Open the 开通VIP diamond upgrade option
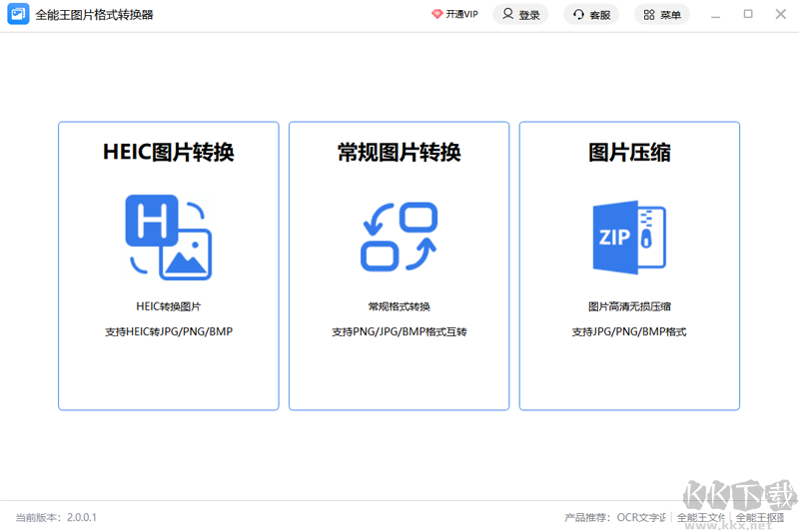This screenshot has height=532, width=799. pyautogui.click(x=454, y=15)
